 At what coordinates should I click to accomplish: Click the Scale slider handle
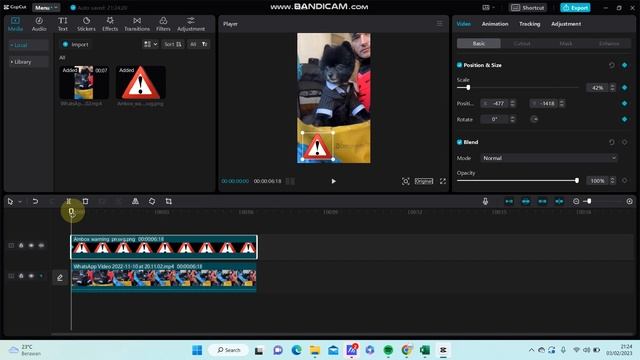pyautogui.click(x=468, y=87)
